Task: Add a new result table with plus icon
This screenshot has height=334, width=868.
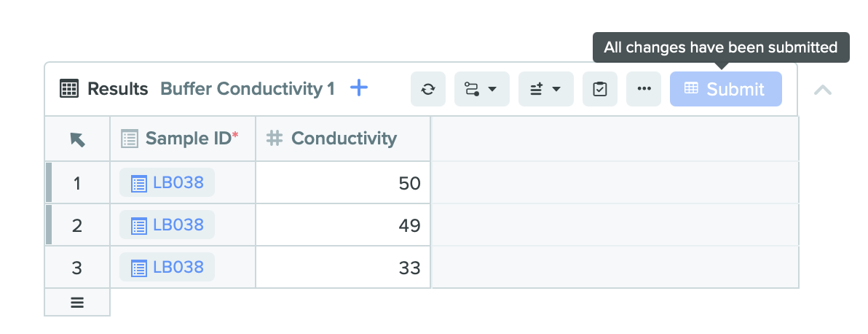Action: (x=359, y=88)
